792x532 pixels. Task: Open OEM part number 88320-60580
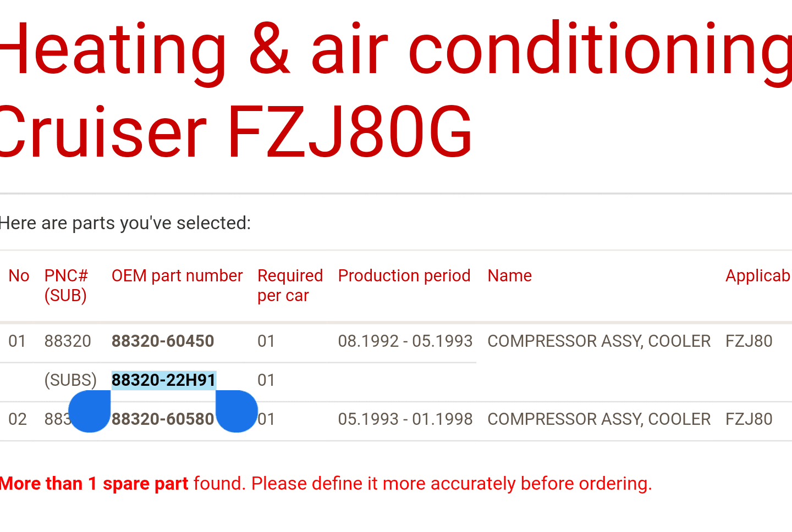click(163, 419)
